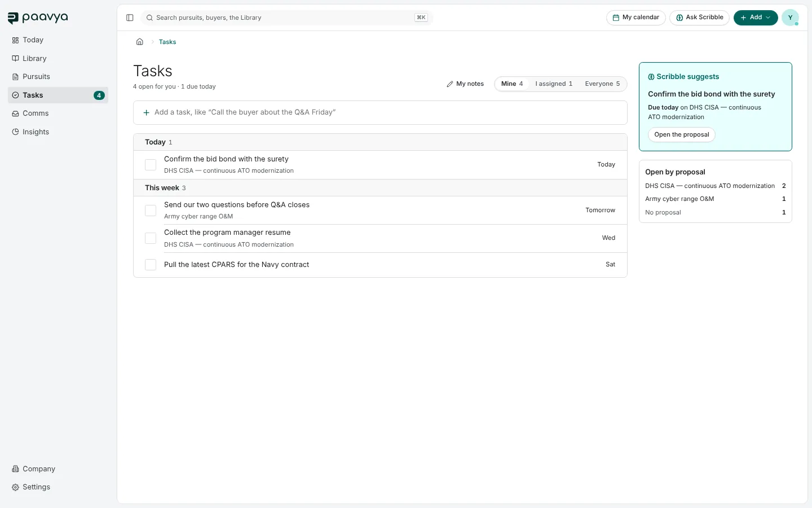812x508 pixels.
Task: Complete Pull the latest CPARS task
Action: (151, 265)
